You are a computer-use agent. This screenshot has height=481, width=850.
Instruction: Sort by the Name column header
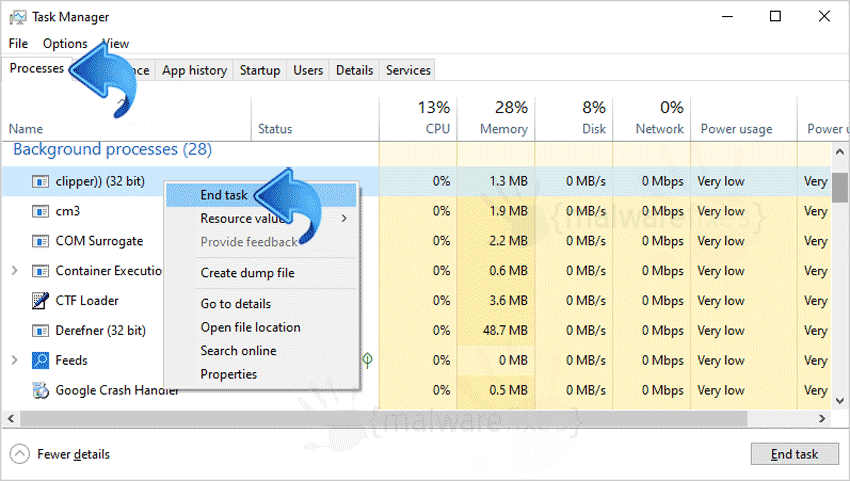tap(126, 119)
